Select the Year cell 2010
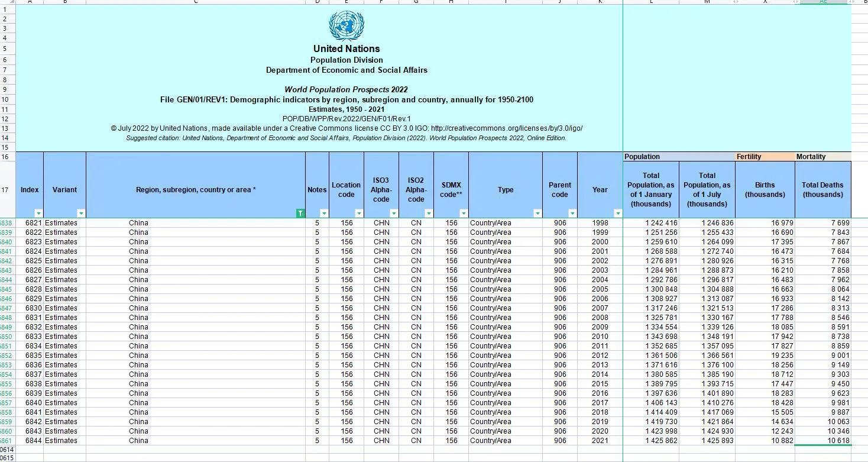868x462 pixels. [x=600, y=337]
